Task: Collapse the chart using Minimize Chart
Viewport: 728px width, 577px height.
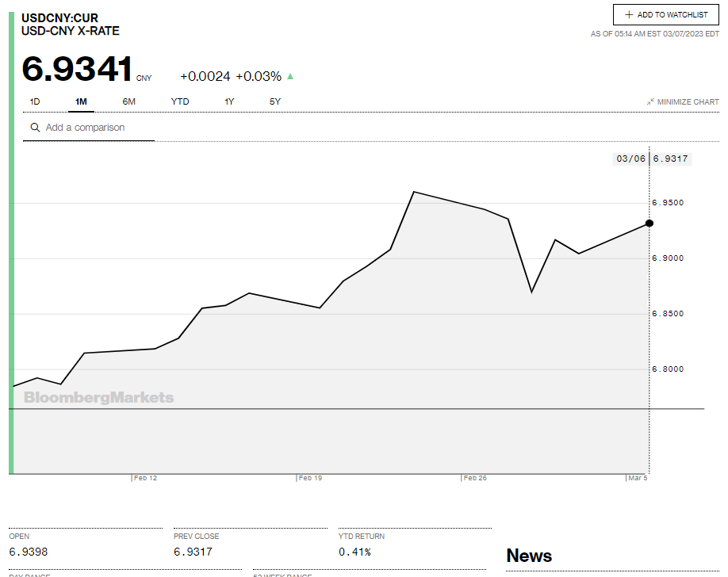Action: 683,102
